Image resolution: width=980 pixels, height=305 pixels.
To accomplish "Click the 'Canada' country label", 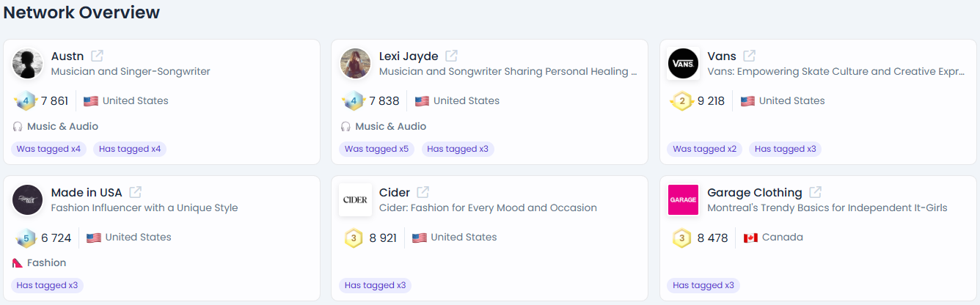I will 783,238.
